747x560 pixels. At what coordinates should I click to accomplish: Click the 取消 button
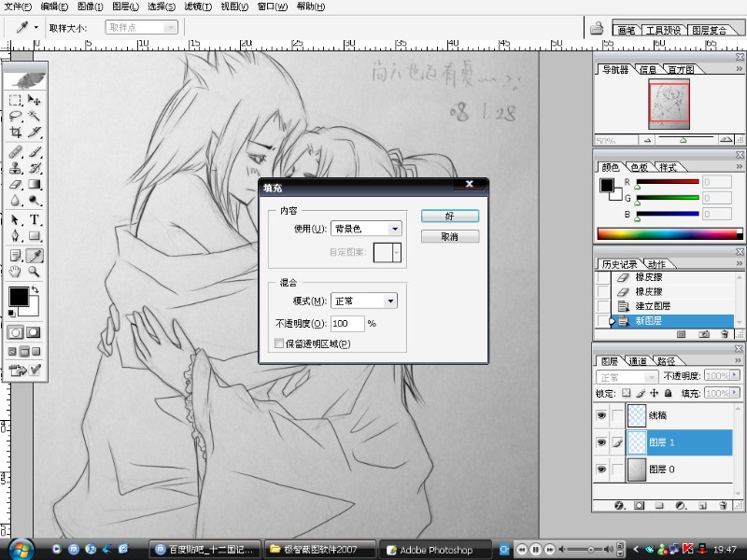click(x=450, y=237)
